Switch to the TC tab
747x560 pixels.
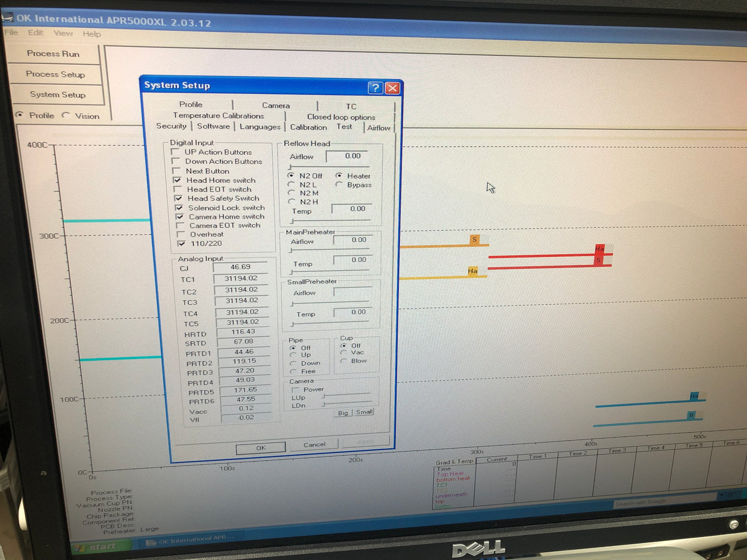[351, 106]
